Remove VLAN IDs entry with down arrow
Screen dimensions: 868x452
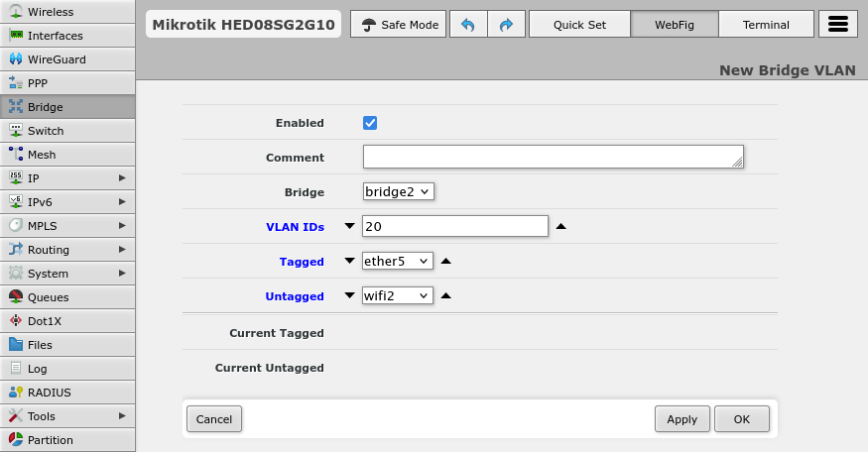click(349, 226)
